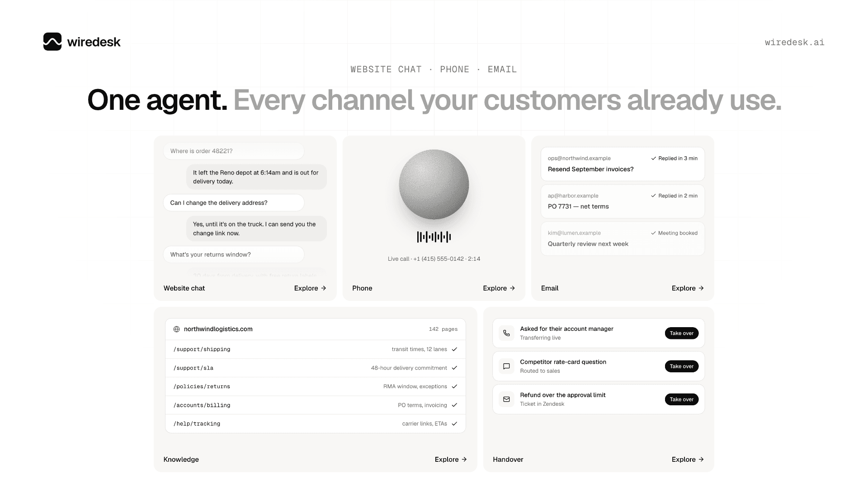868x488 pixels.
Task: Click the Reno depot delivery reply bubble
Action: point(256,177)
